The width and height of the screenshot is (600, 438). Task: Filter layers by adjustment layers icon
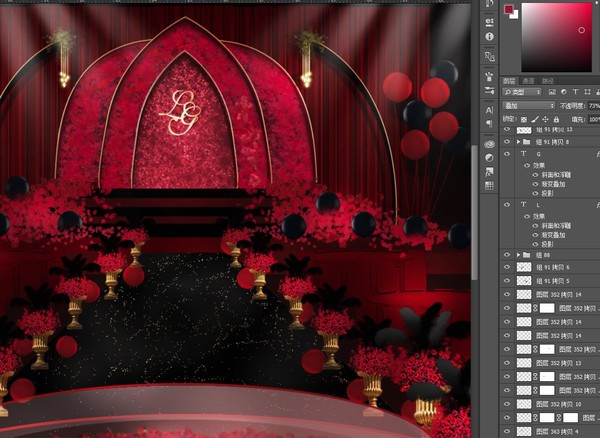pos(564,92)
